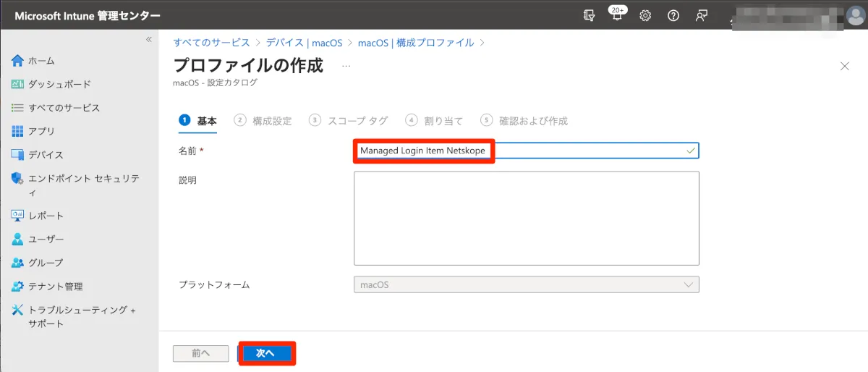Open the Devices icon in sidebar

pyautogui.click(x=18, y=154)
